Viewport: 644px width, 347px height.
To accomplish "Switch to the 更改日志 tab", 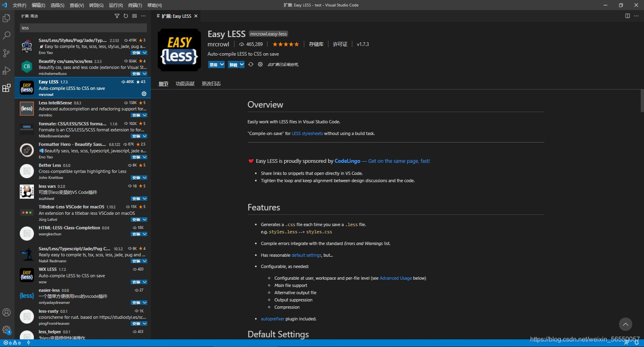I will point(211,84).
